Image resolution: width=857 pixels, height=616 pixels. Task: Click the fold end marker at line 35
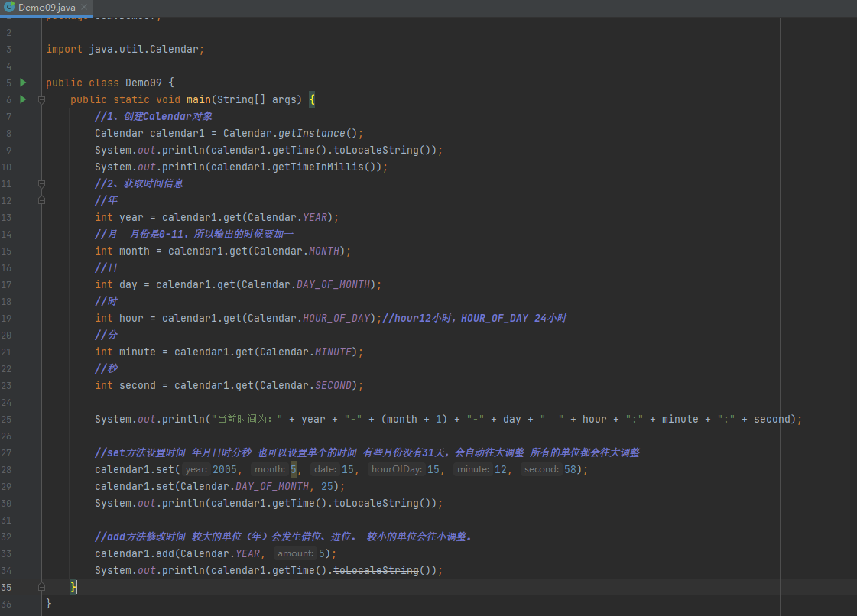pos(41,587)
